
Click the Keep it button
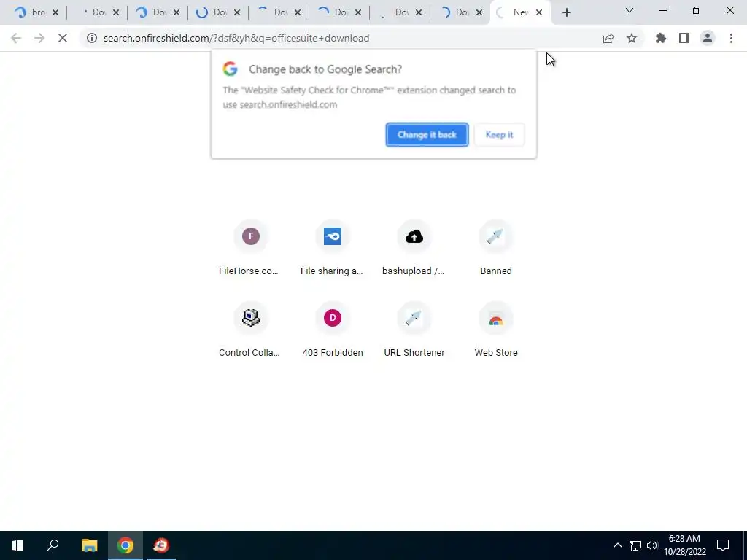point(499,135)
